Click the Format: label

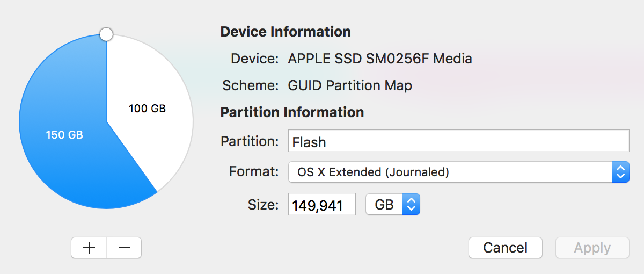[x=254, y=172]
